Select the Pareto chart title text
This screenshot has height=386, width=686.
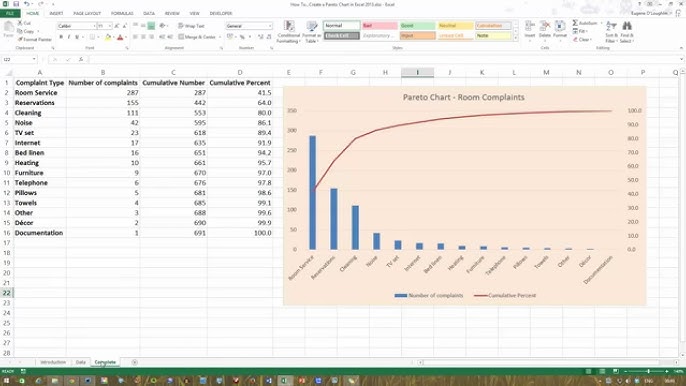(x=463, y=97)
